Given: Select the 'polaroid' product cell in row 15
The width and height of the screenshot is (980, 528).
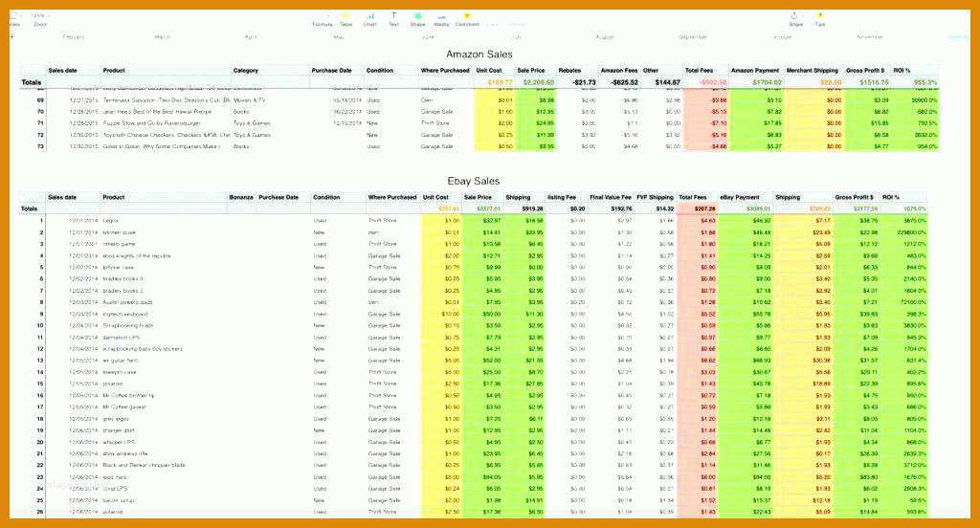Looking at the screenshot, I should click(x=113, y=384).
